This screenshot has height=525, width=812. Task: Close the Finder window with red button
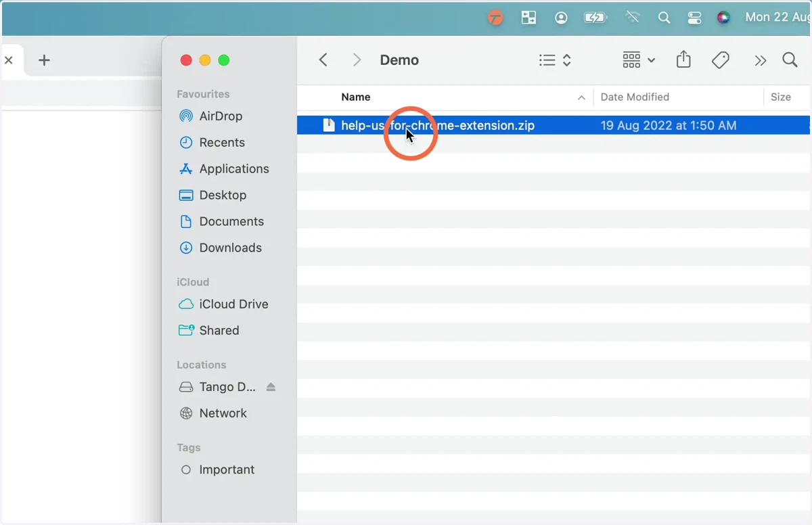click(x=186, y=60)
